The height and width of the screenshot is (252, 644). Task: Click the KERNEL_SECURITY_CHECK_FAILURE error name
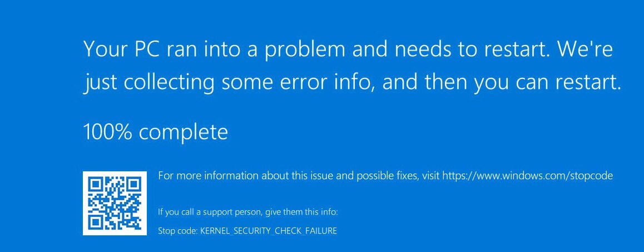(268, 230)
